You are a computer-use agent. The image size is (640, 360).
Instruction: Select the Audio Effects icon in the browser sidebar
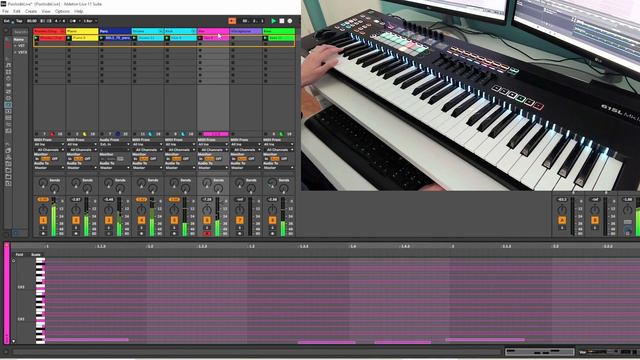pos(8,85)
